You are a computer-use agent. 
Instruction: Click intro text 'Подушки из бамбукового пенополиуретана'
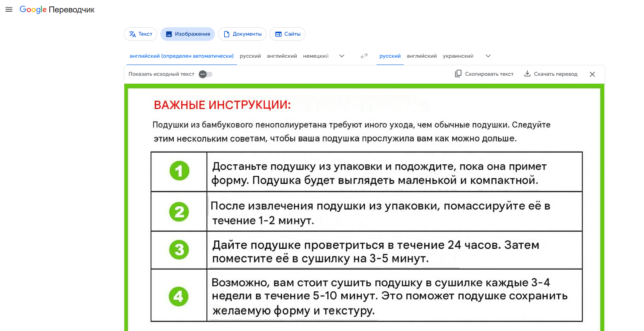click(x=239, y=125)
